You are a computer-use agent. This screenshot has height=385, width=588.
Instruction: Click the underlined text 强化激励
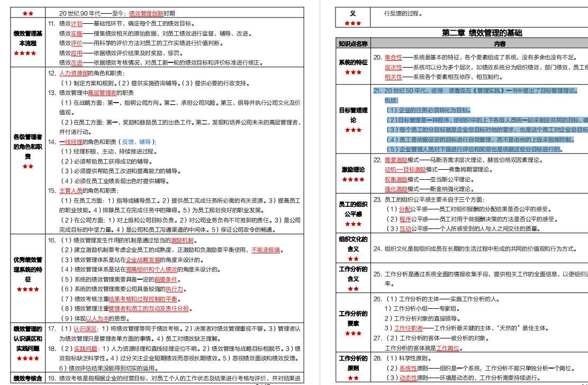[x=396, y=189]
